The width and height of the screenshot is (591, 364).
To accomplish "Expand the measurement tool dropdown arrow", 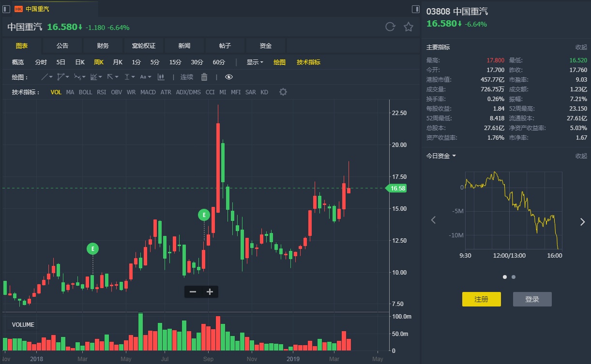I will (x=133, y=77).
